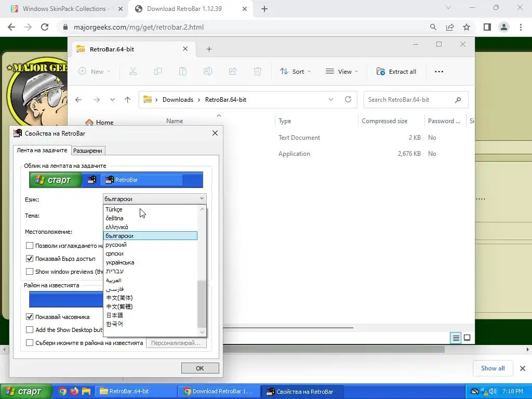Click Rename icon in Explorer toolbar
Viewport: 532px width, 399px height.
(208, 71)
